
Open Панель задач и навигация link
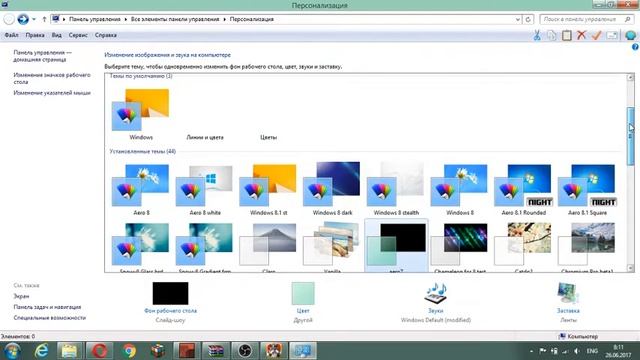pyautogui.click(x=47, y=307)
